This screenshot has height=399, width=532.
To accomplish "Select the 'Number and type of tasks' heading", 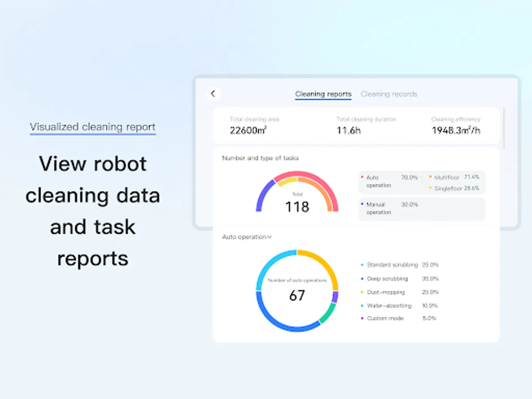I will [x=260, y=158].
